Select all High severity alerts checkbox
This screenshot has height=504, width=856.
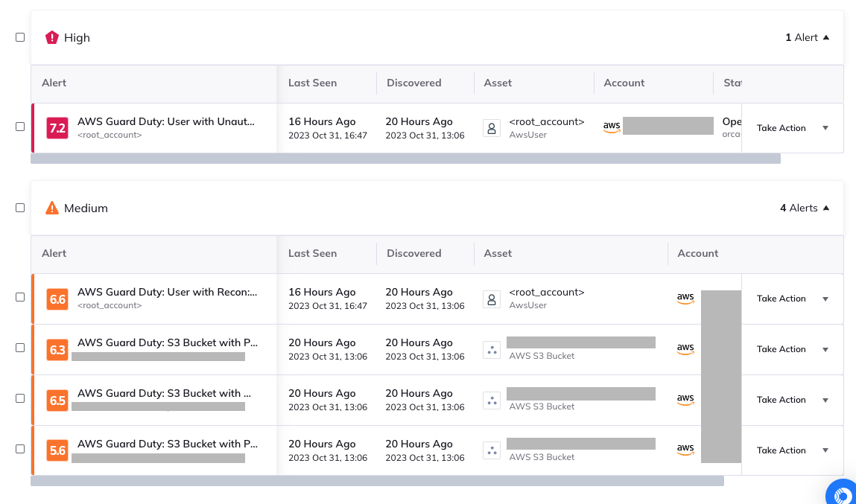pos(20,37)
